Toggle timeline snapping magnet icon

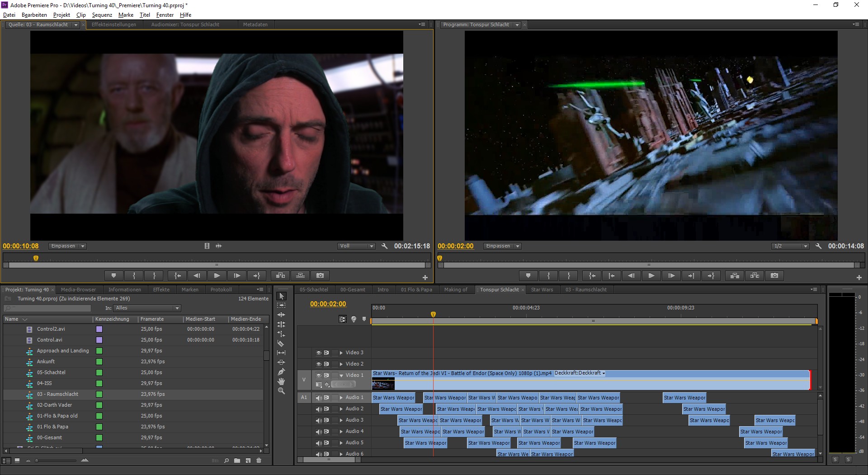(x=343, y=319)
